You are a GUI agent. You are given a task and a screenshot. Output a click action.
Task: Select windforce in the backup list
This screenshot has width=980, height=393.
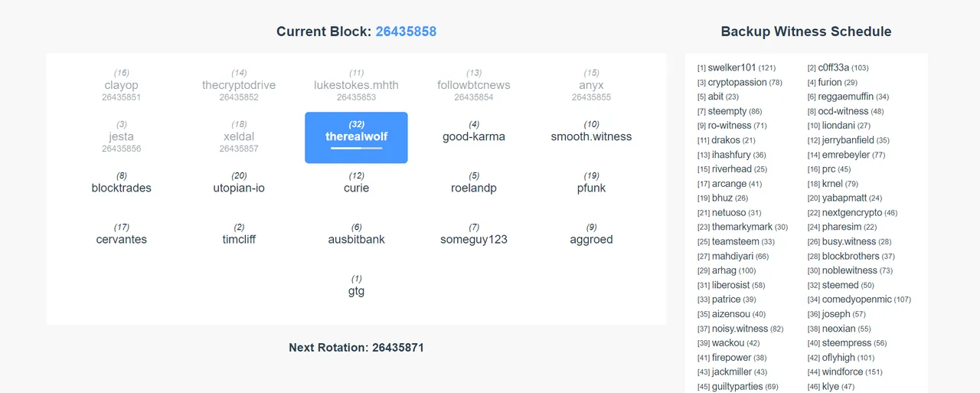point(842,372)
